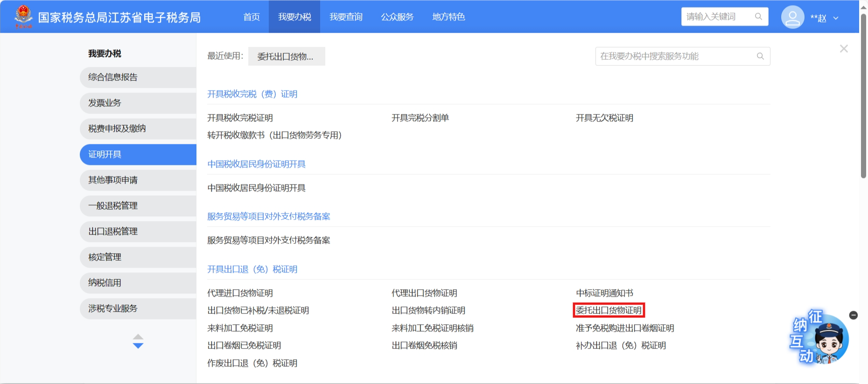Go to 首页 in navigation bar
868x384 pixels.
pyautogui.click(x=252, y=17)
